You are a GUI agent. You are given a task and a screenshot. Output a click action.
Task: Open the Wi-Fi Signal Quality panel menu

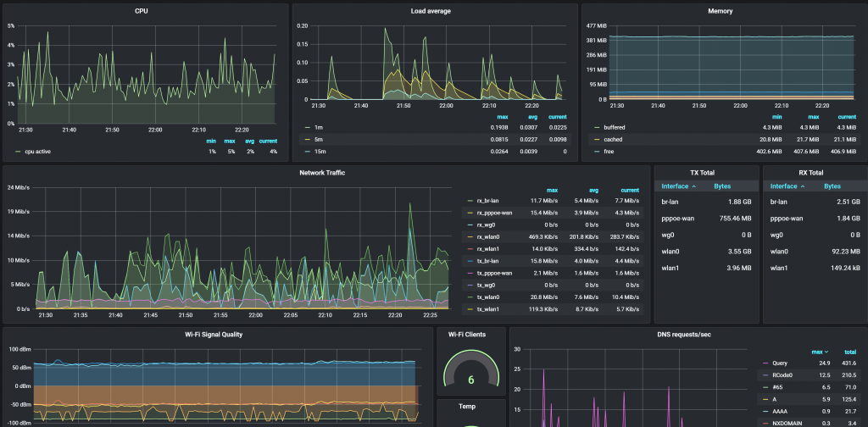point(214,334)
